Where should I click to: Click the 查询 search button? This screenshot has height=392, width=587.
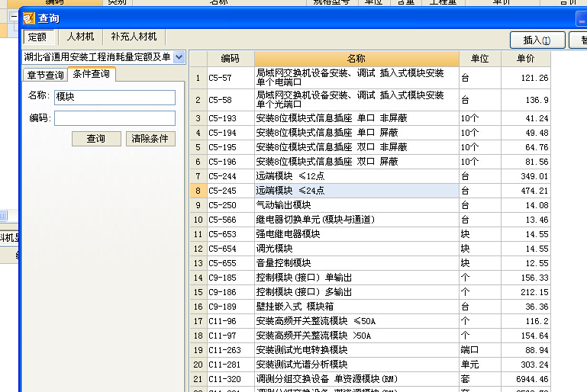tap(96, 139)
